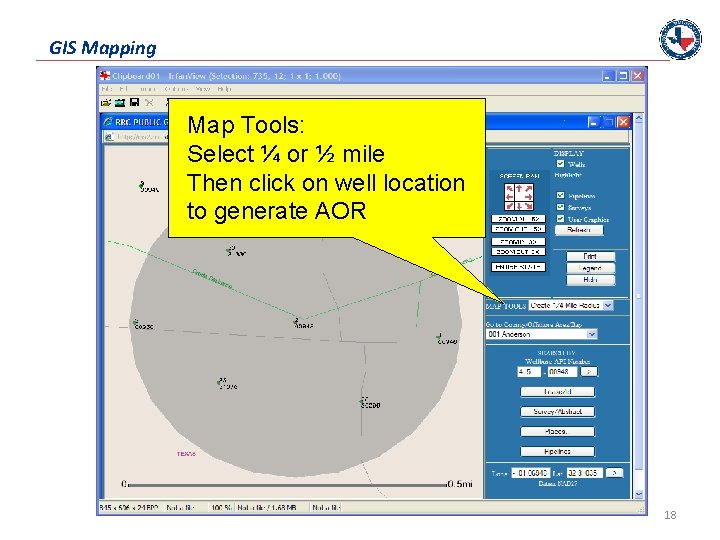Click the Save floppy disk icon

click(x=135, y=102)
